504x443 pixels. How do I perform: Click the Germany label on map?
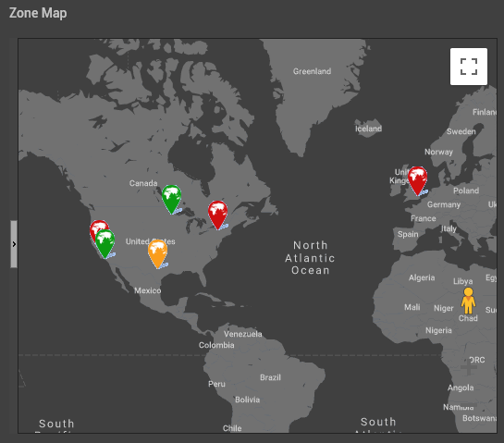444,204
